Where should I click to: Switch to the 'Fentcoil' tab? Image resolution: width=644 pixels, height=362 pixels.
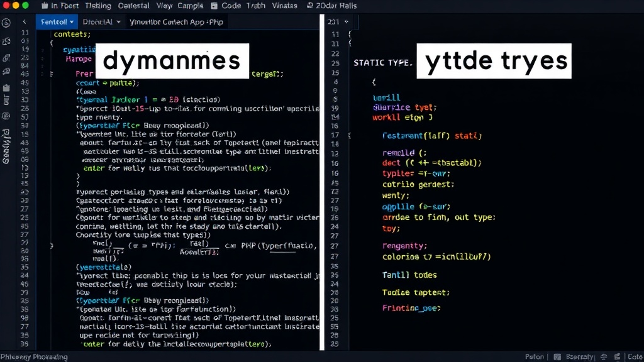[x=57, y=22]
